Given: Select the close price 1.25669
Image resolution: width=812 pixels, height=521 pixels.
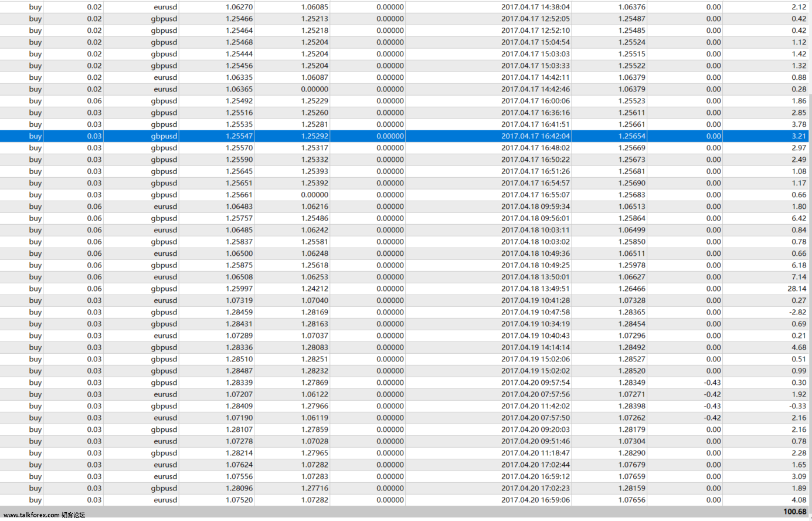Looking at the screenshot, I should pyautogui.click(x=631, y=148).
